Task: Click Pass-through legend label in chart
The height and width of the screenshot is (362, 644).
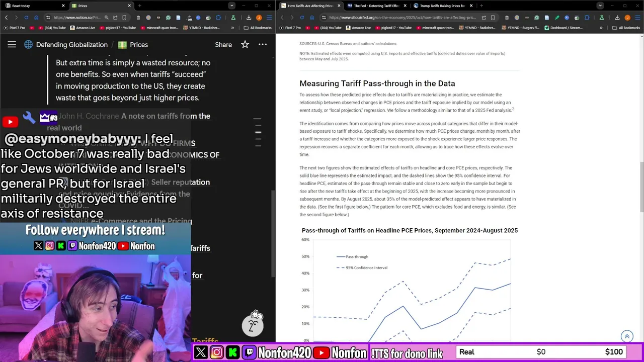Action: pos(357,256)
